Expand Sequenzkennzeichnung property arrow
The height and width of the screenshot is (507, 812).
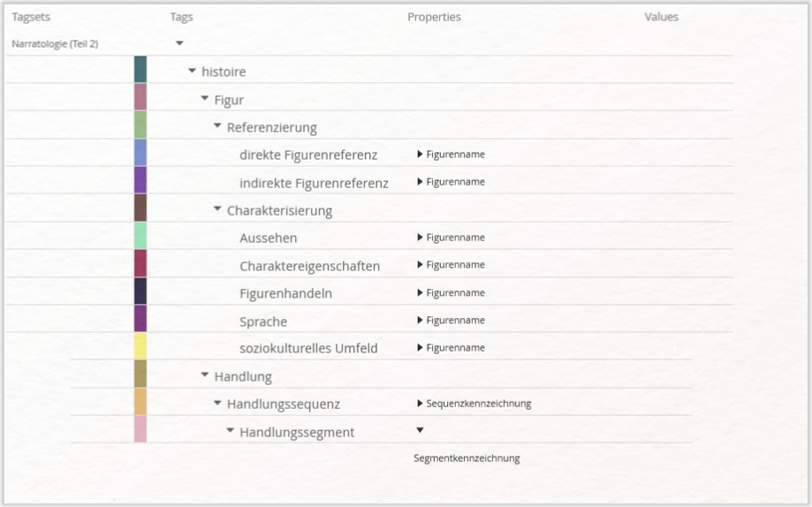[420, 404]
